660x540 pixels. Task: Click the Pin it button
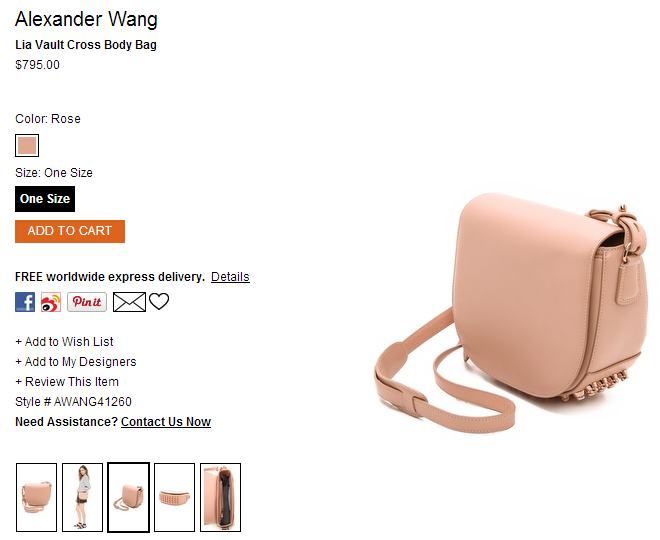87,302
